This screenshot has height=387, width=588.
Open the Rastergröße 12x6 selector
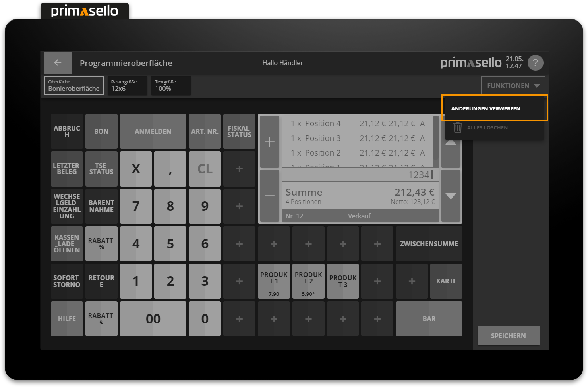click(127, 86)
